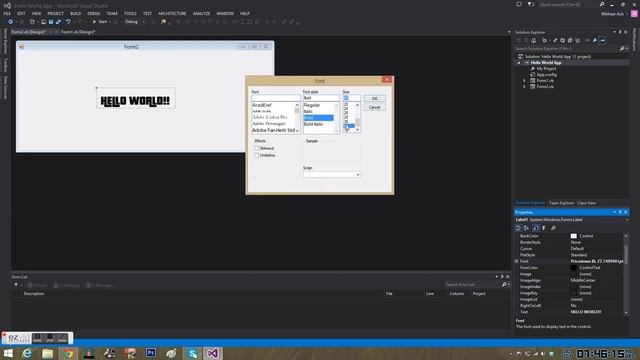
Task: Click the Save icon in the toolbar
Action: pyautogui.click(x=51, y=22)
